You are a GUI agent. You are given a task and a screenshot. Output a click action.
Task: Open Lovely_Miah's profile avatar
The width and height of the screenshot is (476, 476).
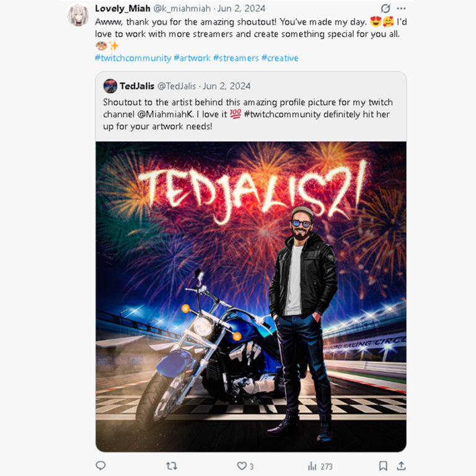click(78, 15)
